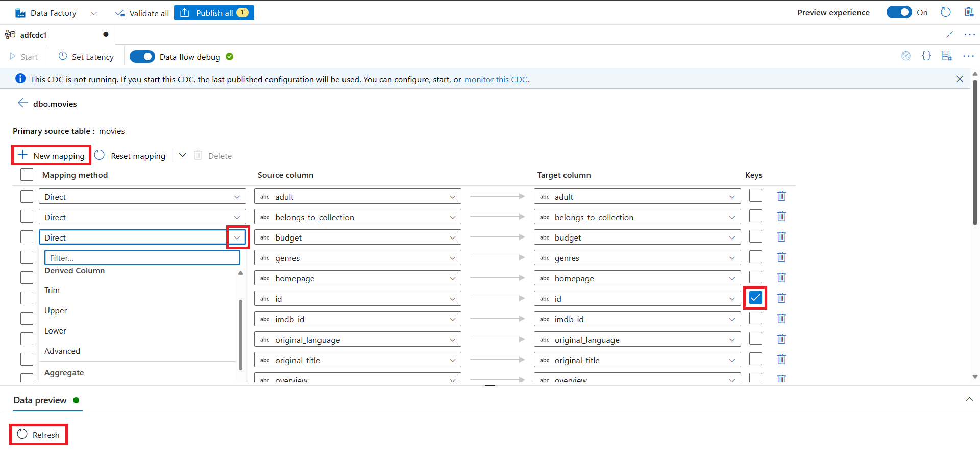
Task: Choose Trim in the Derived Column options
Action: pos(52,290)
